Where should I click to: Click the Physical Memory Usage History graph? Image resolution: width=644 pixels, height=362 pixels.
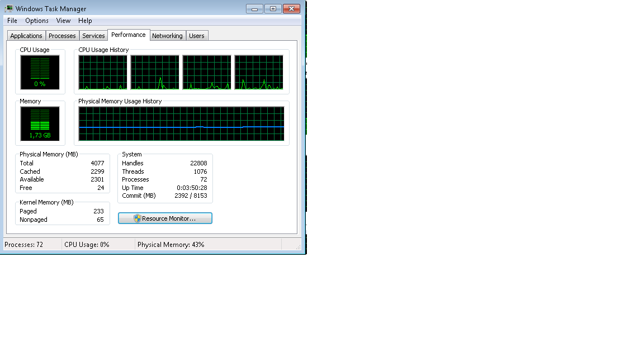point(181,123)
